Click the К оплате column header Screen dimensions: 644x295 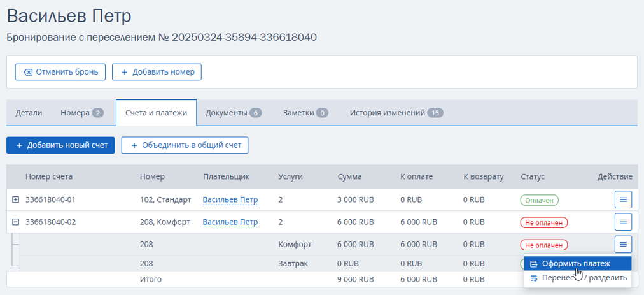(x=416, y=177)
